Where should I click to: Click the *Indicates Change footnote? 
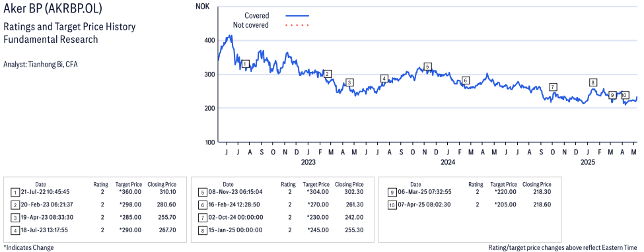point(28,247)
